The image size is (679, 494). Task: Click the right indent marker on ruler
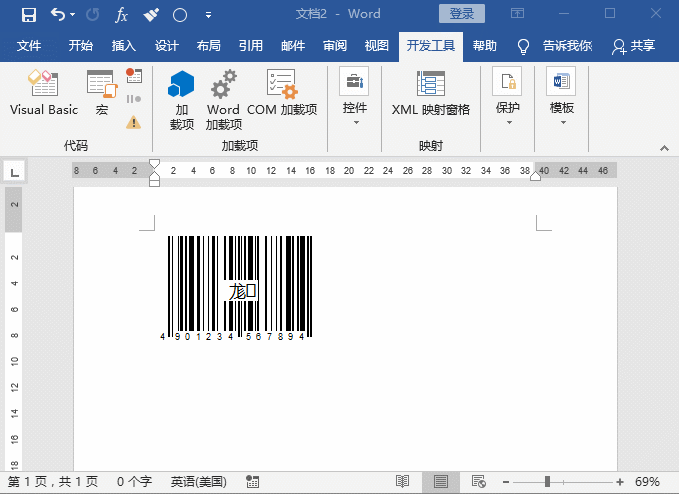535,176
